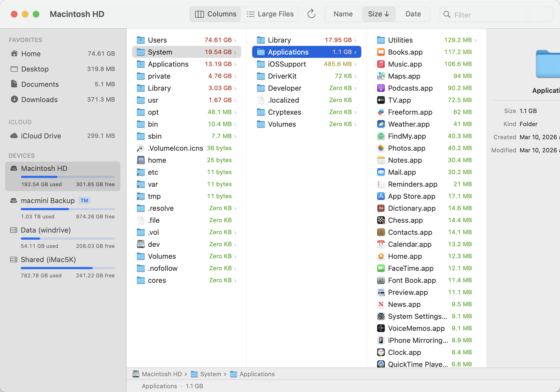
Task: Click the Shared (iMac5K) usage bar
Action: click(x=68, y=268)
